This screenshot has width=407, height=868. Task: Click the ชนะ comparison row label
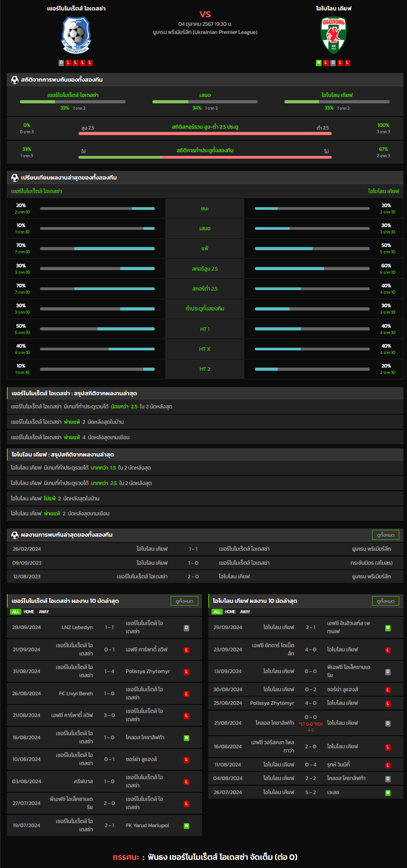[205, 209]
